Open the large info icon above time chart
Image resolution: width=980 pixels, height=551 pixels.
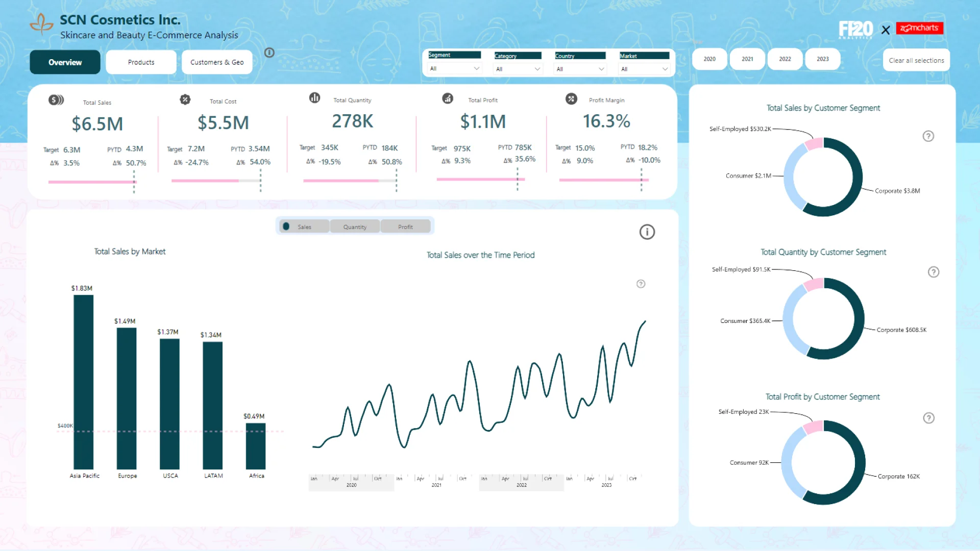[x=647, y=232]
